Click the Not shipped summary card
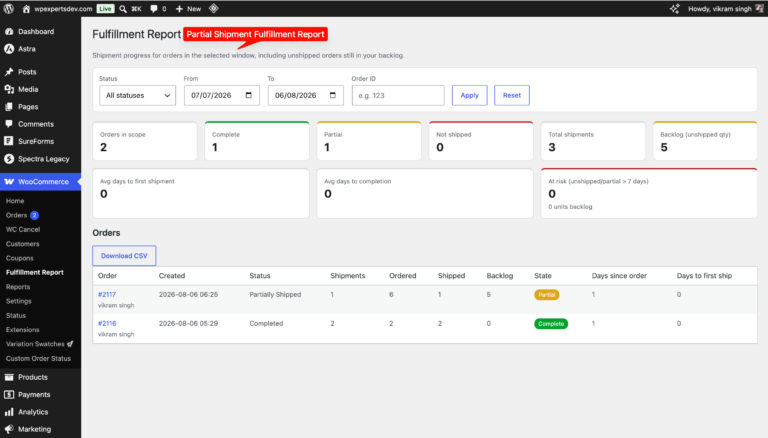 (x=481, y=141)
